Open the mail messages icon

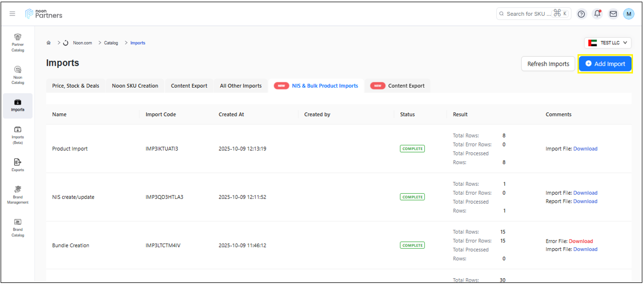[x=613, y=14]
